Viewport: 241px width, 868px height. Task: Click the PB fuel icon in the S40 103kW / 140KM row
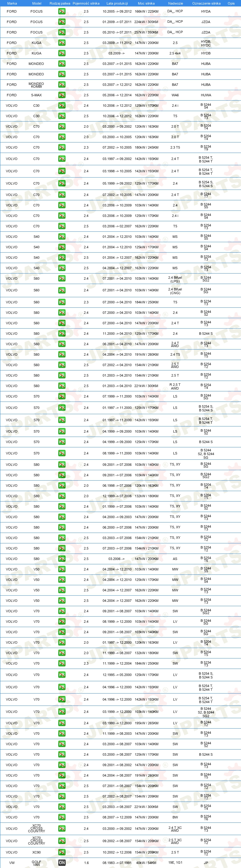[x=62, y=237]
